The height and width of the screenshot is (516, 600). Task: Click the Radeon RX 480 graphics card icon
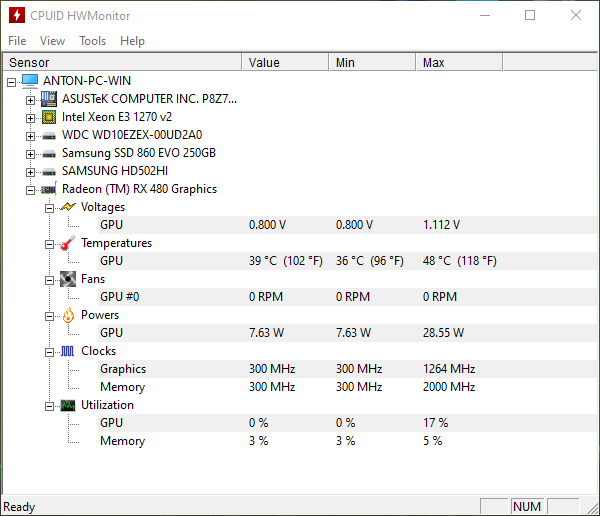click(49, 189)
